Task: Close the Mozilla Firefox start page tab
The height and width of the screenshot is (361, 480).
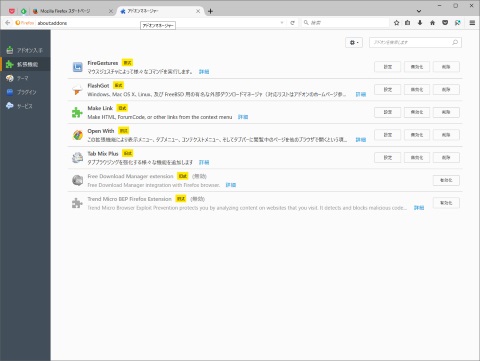Action: 111,11
